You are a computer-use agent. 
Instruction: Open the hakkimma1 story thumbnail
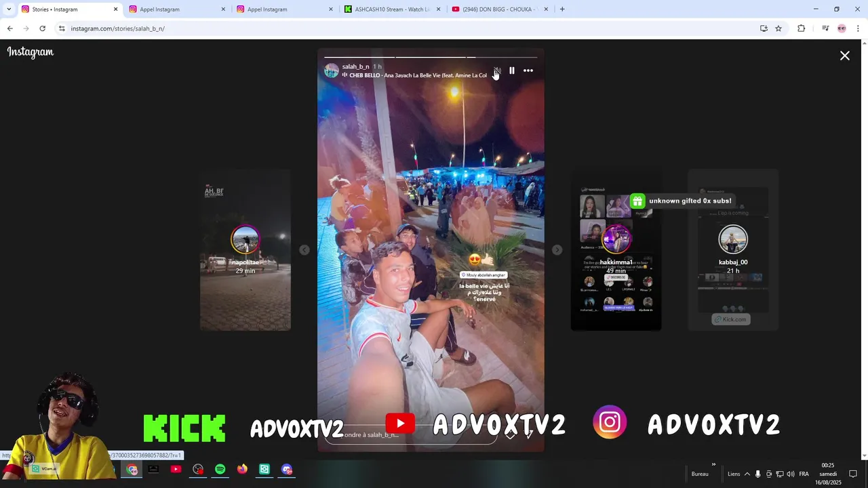(616, 250)
